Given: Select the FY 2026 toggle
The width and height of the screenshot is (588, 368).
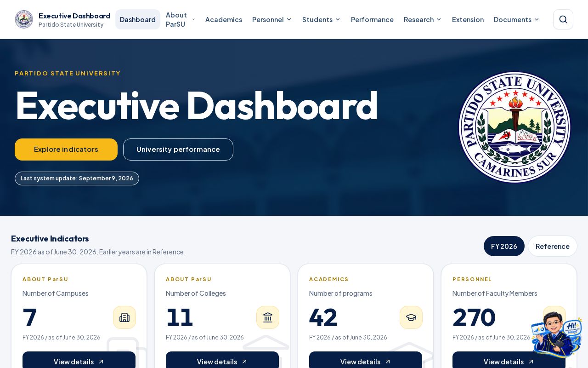Looking at the screenshot, I should pyautogui.click(x=504, y=246).
